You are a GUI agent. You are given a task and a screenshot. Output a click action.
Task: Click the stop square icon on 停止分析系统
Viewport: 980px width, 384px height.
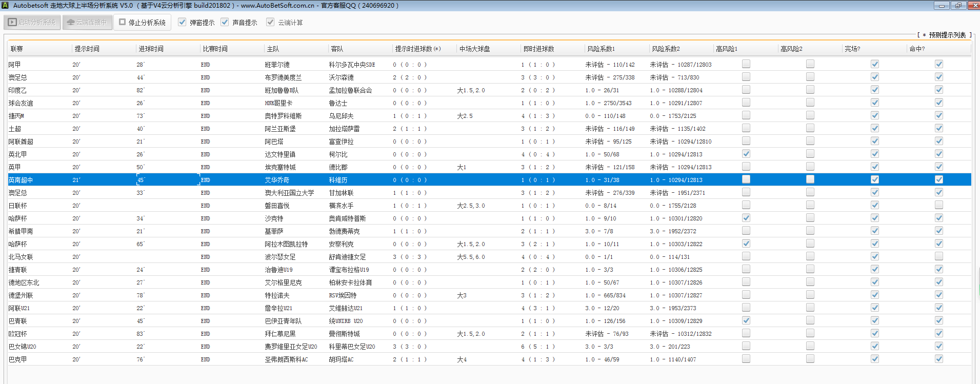(x=123, y=23)
